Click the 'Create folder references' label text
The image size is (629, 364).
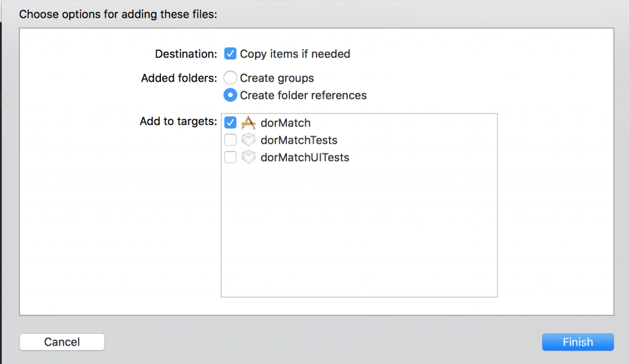(303, 95)
